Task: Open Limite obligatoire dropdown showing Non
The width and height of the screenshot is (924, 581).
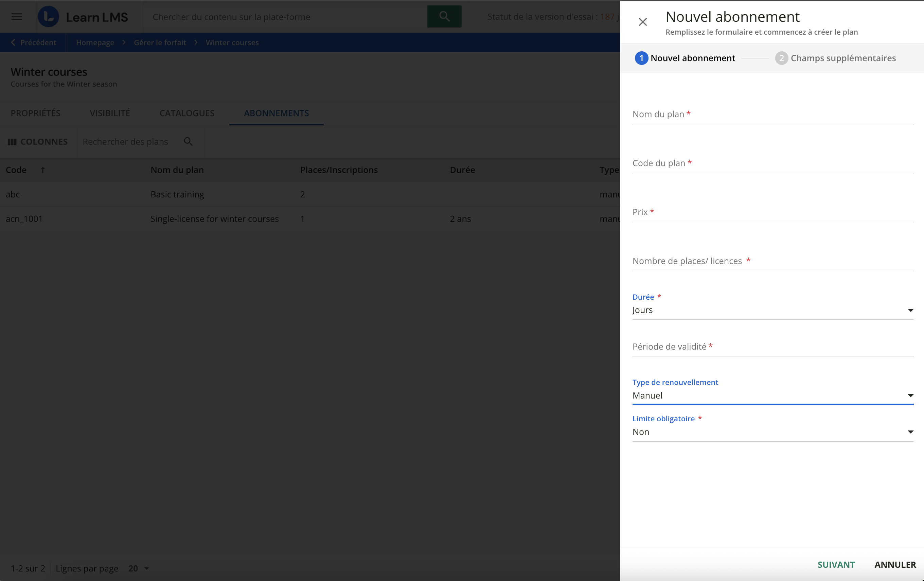Action: click(773, 432)
